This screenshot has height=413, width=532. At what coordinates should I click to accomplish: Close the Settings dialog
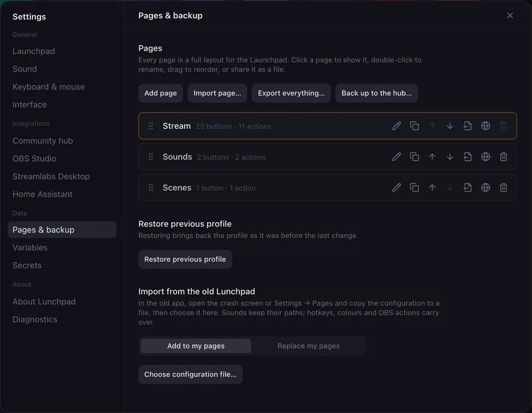pyautogui.click(x=509, y=15)
